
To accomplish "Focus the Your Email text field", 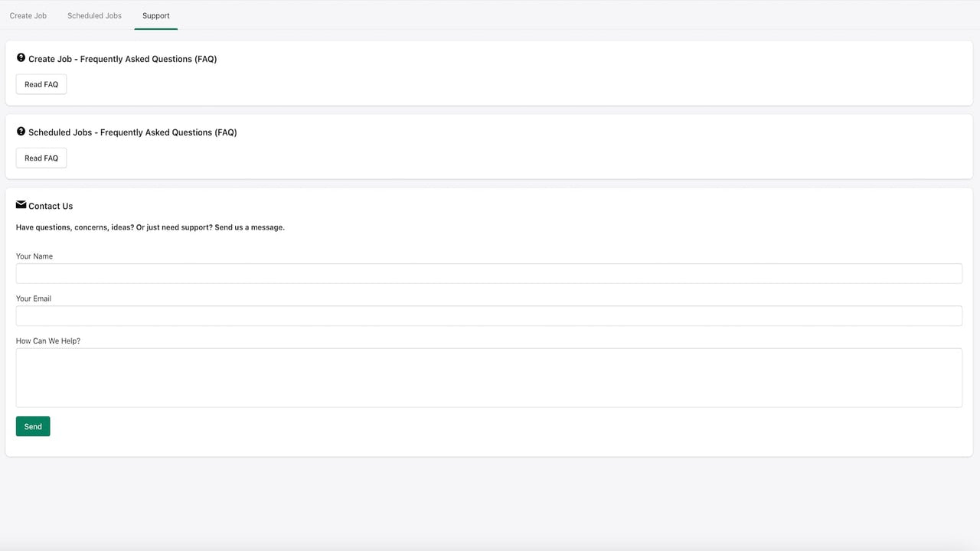I will click(488, 316).
